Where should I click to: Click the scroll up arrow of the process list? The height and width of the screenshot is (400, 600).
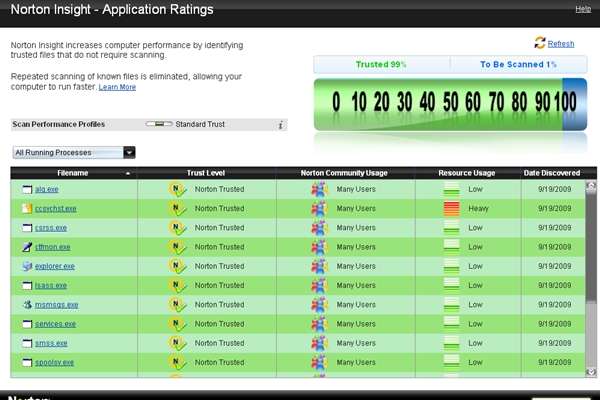pyautogui.click(x=591, y=186)
